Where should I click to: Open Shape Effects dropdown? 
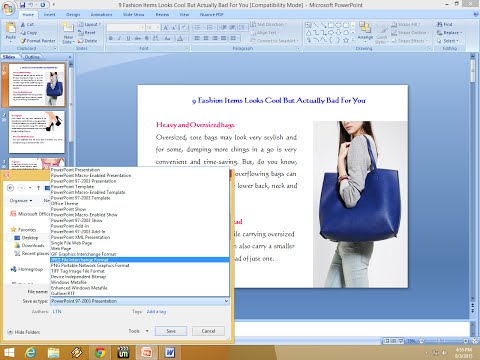coord(409,41)
